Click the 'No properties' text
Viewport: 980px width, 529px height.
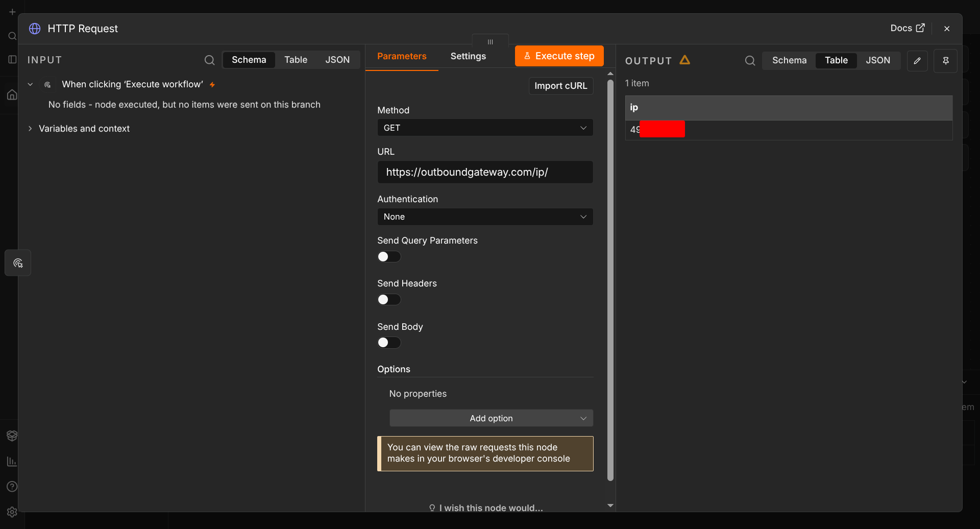click(418, 394)
